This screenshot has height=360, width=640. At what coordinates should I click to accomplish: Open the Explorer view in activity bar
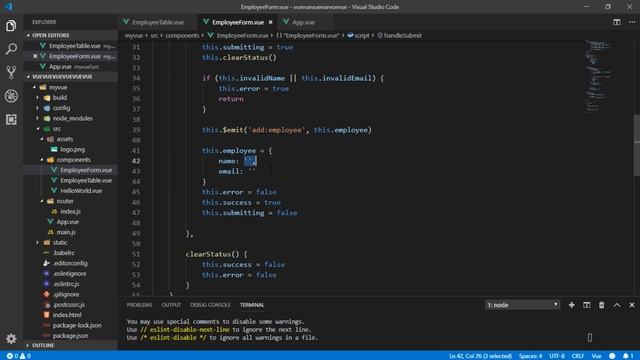pyautogui.click(x=11, y=26)
